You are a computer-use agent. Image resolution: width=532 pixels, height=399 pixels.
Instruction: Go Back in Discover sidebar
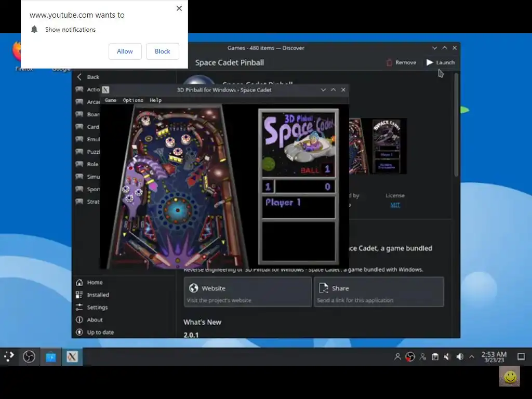(88, 77)
